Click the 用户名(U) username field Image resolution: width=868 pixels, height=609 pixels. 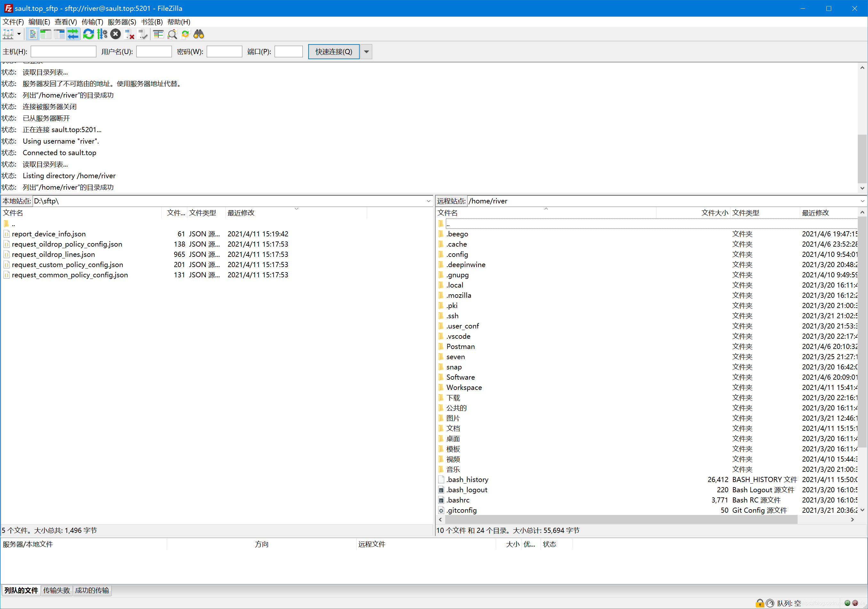coord(154,52)
